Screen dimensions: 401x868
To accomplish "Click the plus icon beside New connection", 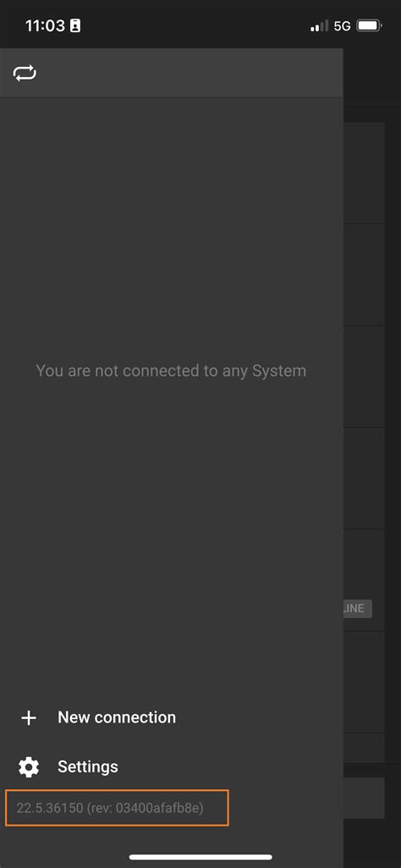I will (x=28, y=718).
